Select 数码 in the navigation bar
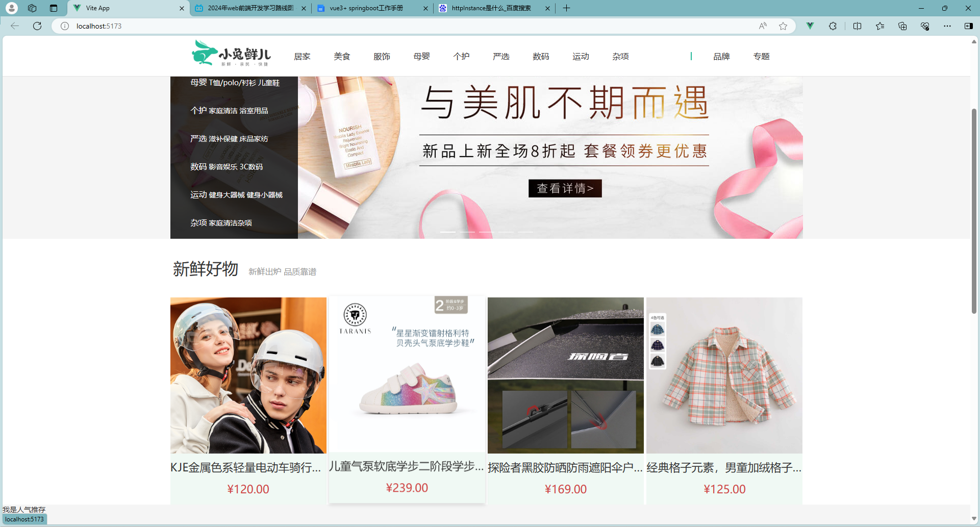980x527 pixels. tap(541, 56)
